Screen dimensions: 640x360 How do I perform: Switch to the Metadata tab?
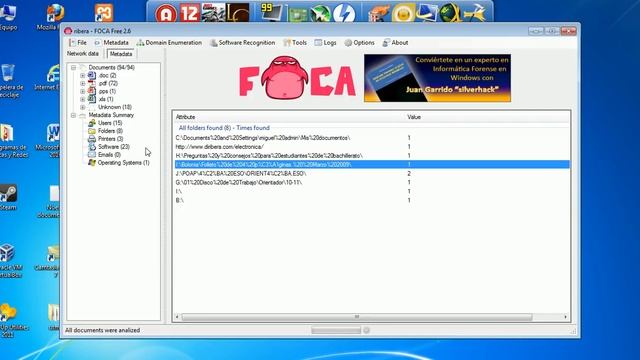(121, 54)
